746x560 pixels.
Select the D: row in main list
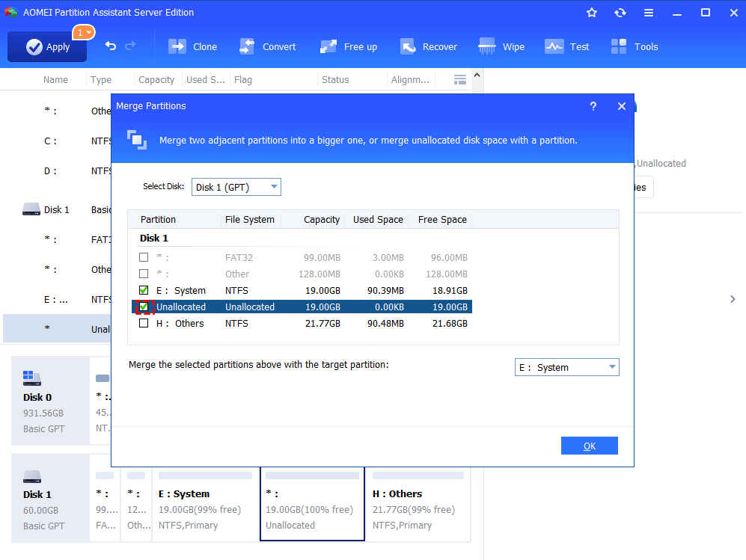57,171
